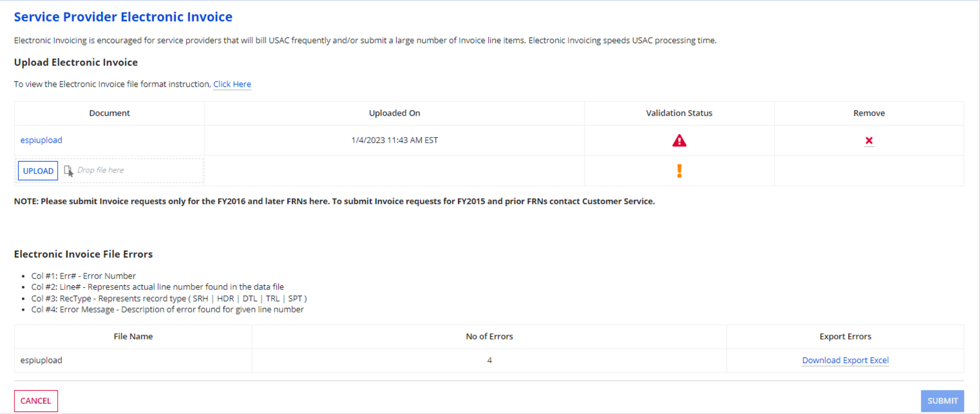This screenshot has height=414, width=980.
Task: Click the Export Errors column header
Action: [845, 336]
